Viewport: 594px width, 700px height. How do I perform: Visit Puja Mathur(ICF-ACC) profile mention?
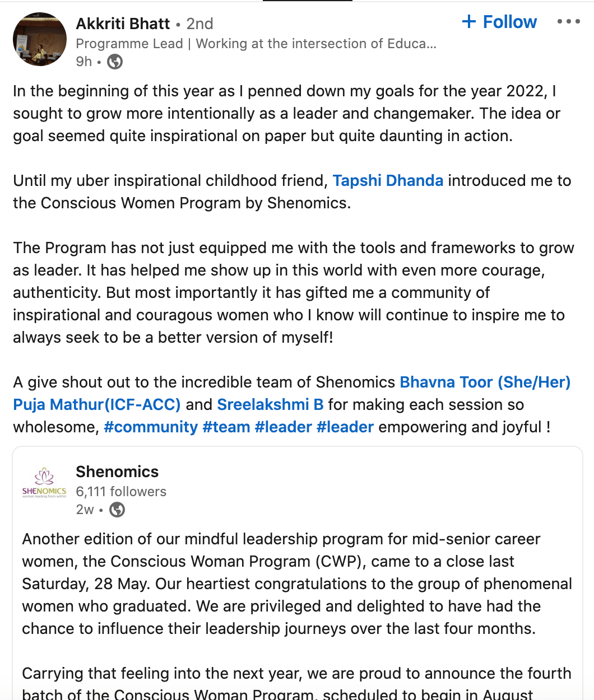[97, 404]
